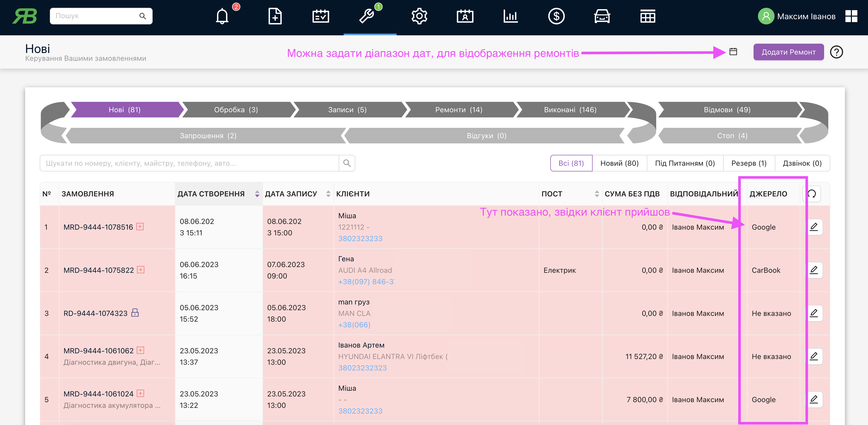Open the gear settings icon
This screenshot has height=425, width=868.
419,16
